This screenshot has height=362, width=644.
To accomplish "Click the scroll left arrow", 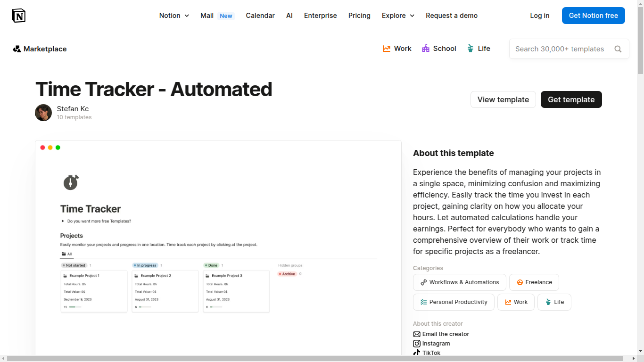I will [3, 359].
